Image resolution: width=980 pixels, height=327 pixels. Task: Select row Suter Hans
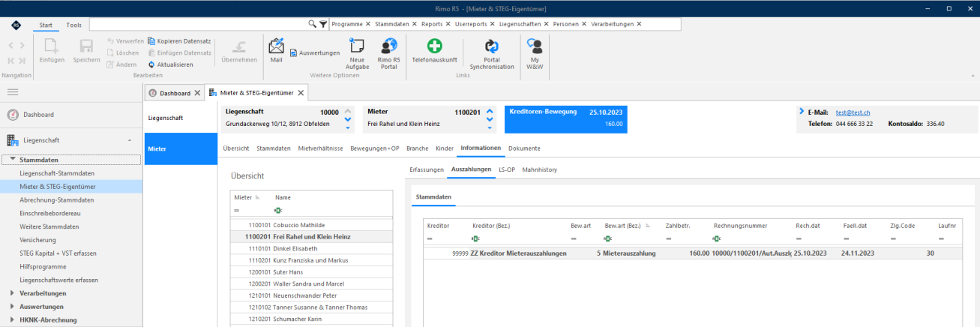pos(311,272)
